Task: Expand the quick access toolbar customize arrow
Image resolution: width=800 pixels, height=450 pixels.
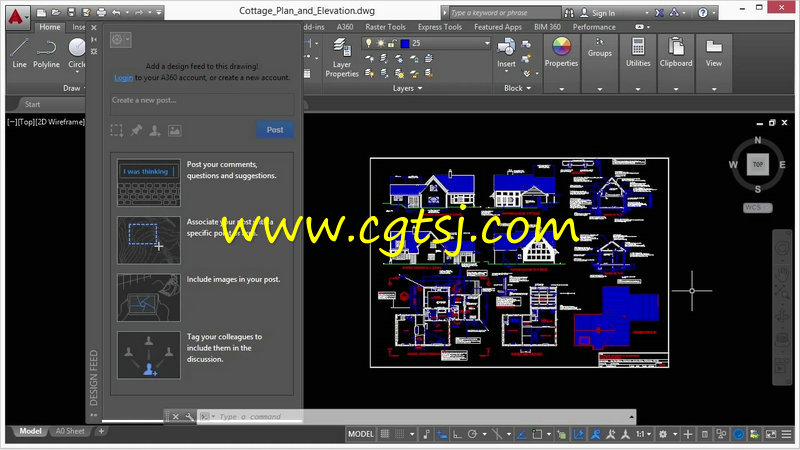Action: pyautogui.click(x=159, y=12)
